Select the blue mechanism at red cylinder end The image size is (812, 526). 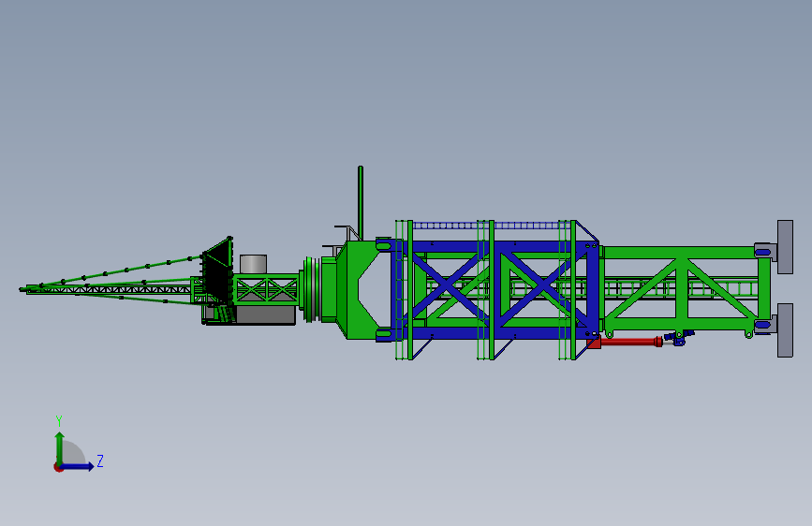678,338
